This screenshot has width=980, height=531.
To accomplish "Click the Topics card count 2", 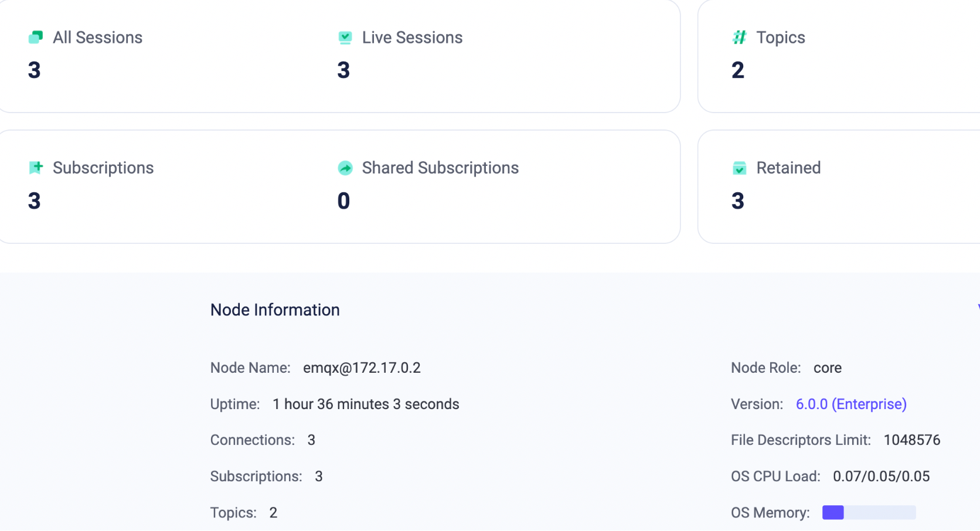I will (738, 70).
